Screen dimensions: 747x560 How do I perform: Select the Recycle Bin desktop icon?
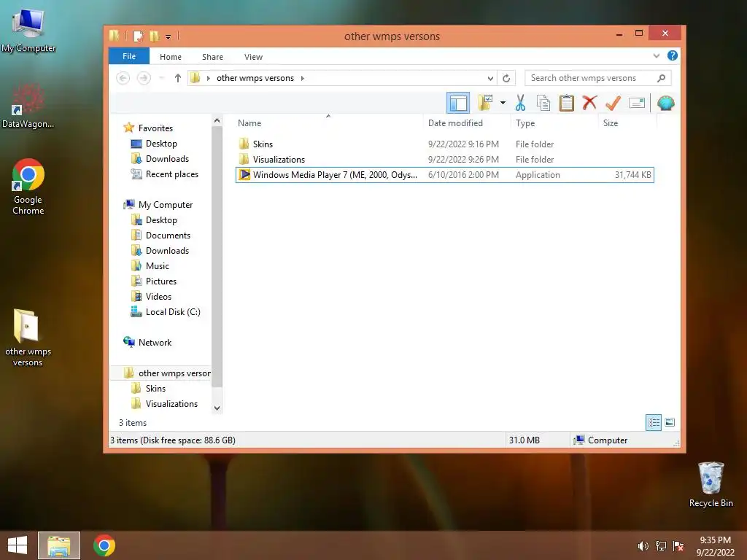711,484
